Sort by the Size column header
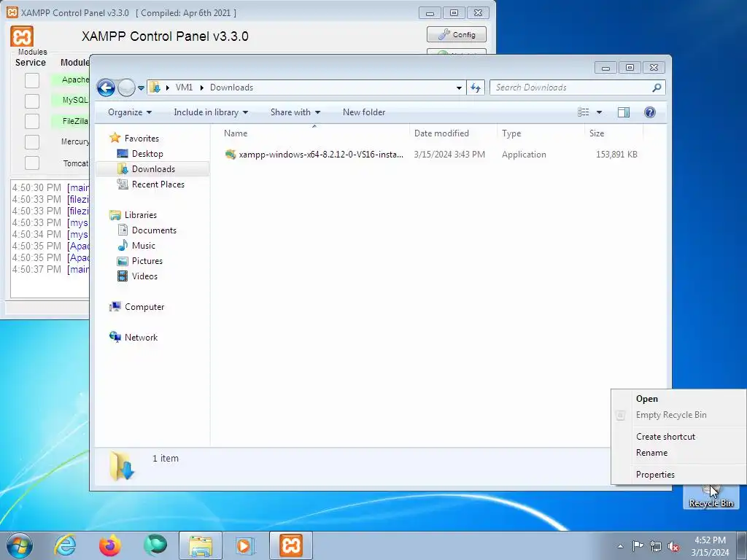The height and width of the screenshot is (560, 747). point(614,133)
